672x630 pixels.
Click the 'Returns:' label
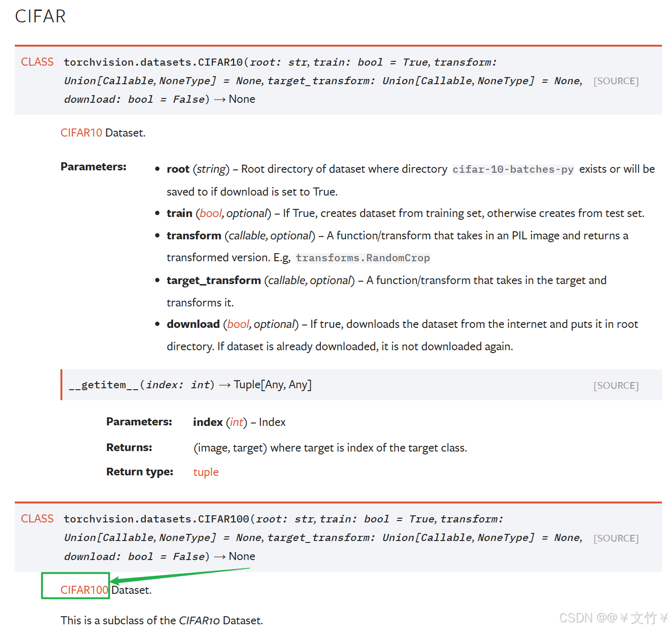click(129, 447)
